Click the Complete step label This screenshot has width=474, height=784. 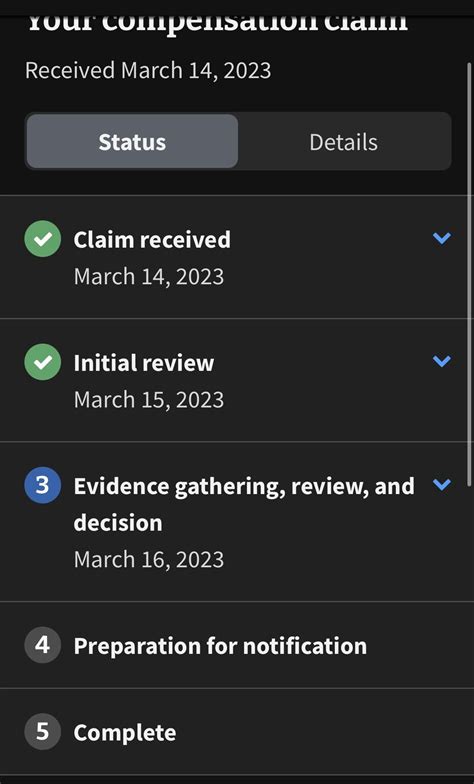pos(124,732)
